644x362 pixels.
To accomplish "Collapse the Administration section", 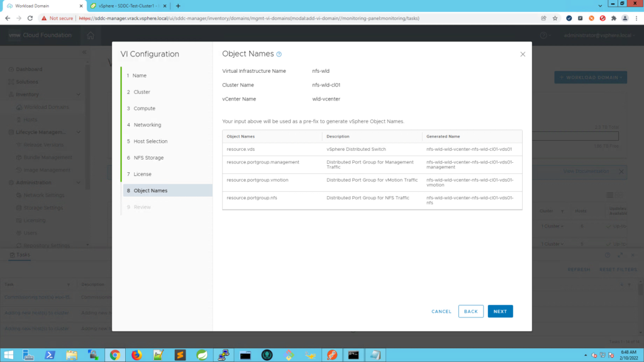I will 79,183.
